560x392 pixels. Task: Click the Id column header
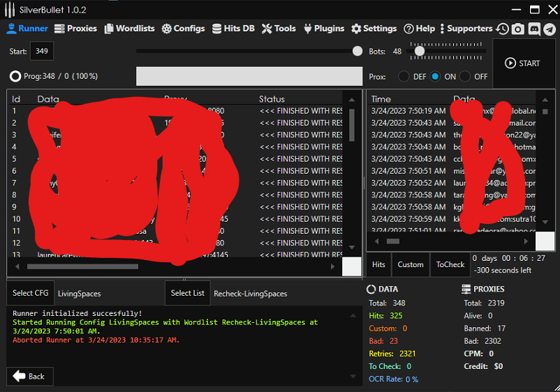click(x=16, y=99)
